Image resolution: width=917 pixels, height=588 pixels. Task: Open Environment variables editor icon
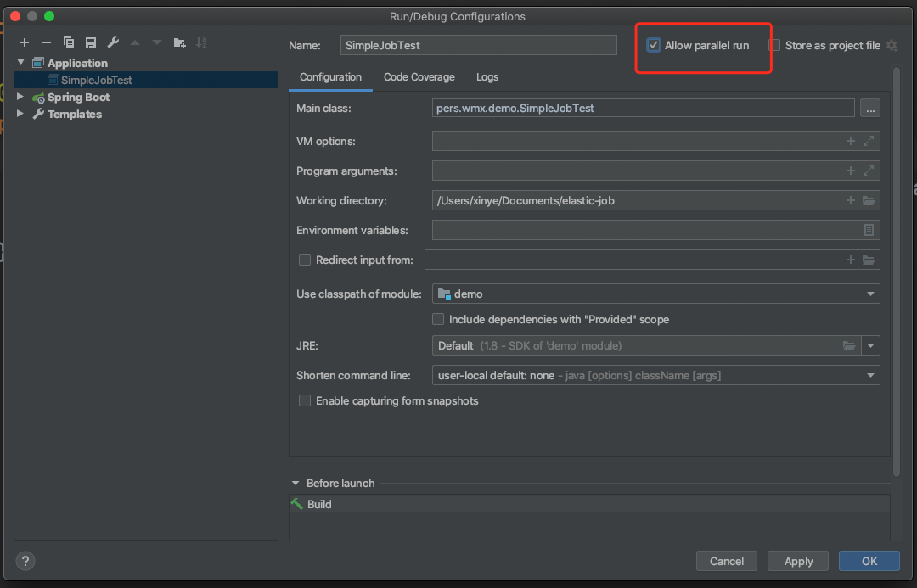(x=869, y=231)
